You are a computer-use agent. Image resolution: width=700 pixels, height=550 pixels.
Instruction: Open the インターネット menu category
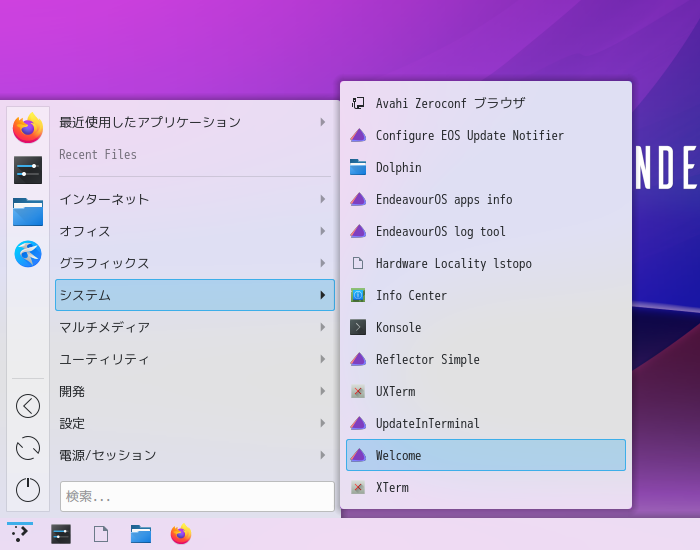tap(195, 199)
